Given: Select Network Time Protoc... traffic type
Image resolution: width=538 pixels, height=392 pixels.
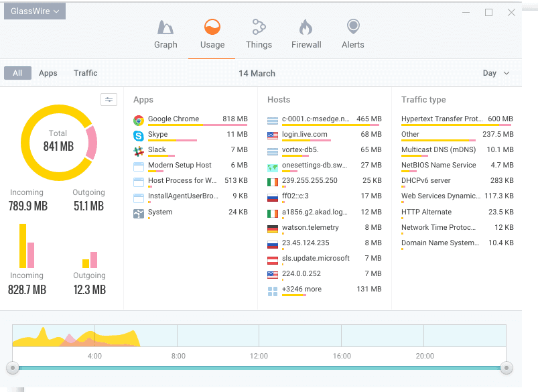Looking at the screenshot, I should coord(457,228).
